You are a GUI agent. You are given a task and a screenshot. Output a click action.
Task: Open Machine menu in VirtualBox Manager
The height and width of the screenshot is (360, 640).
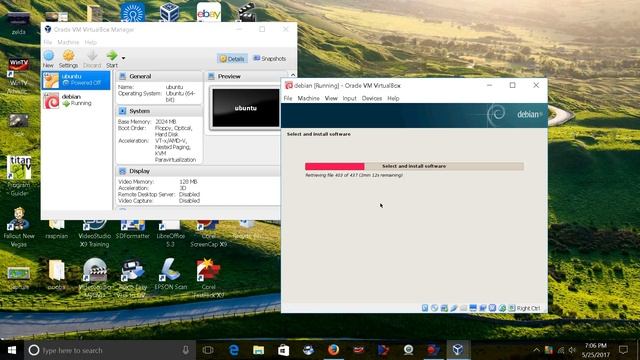pyautogui.click(x=68, y=42)
